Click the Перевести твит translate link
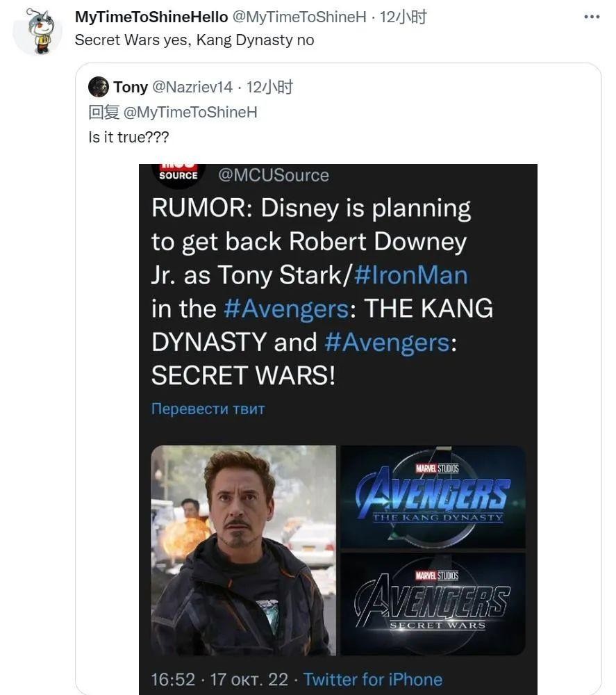Viewport: 616px width, 695px height. click(208, 409)
